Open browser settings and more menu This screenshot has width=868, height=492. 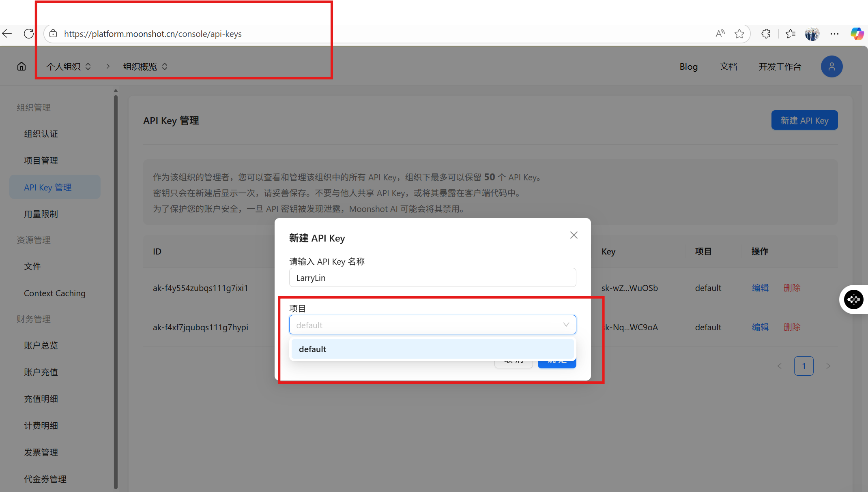pos(834,34)
